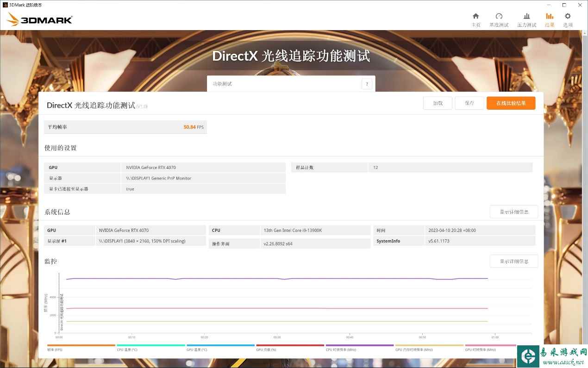Click the 01:00 label on chart time axis
Image resolution: width=588 pixels, height=368 pixels.
[495, 337]
